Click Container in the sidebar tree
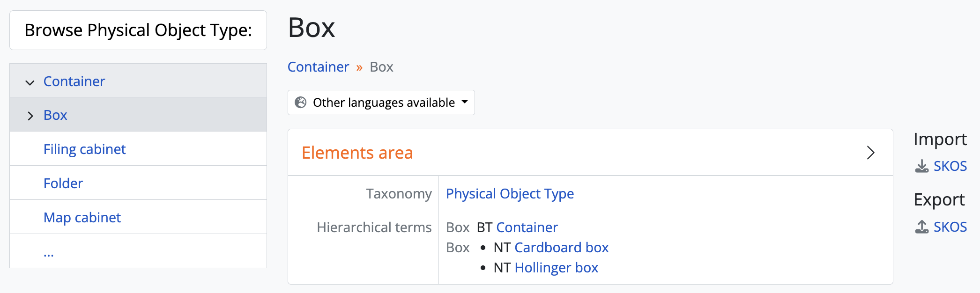980x293 pixels. pos(74,81)
